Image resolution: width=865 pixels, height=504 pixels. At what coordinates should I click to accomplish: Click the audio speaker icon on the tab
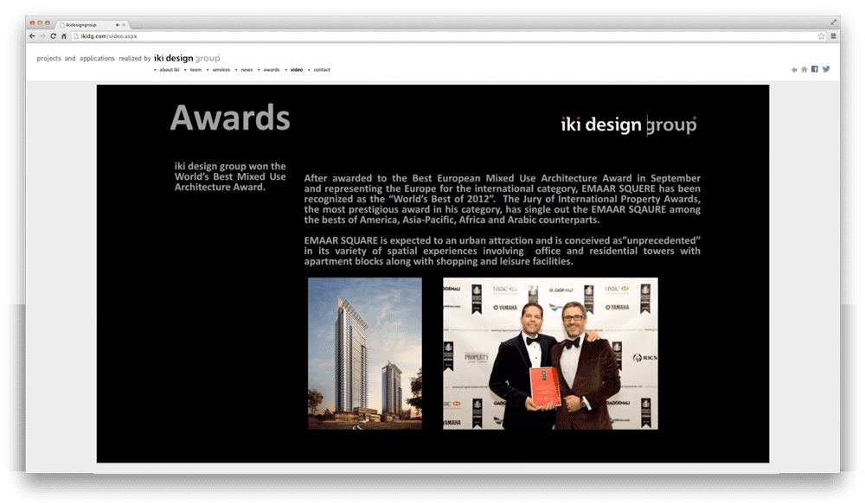click(117, 25)
